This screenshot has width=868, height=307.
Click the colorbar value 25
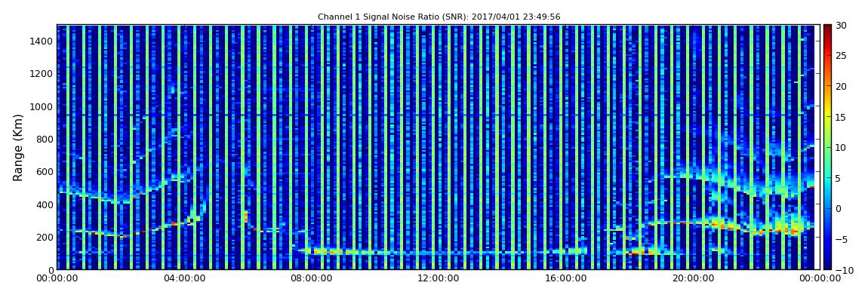[x=842, y=55]
